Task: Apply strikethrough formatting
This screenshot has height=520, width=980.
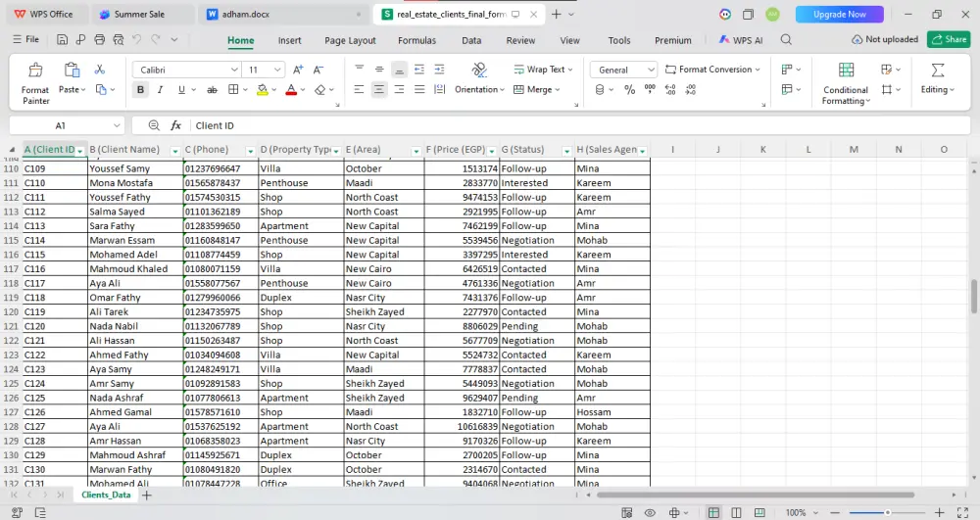Action: (212, 90)
